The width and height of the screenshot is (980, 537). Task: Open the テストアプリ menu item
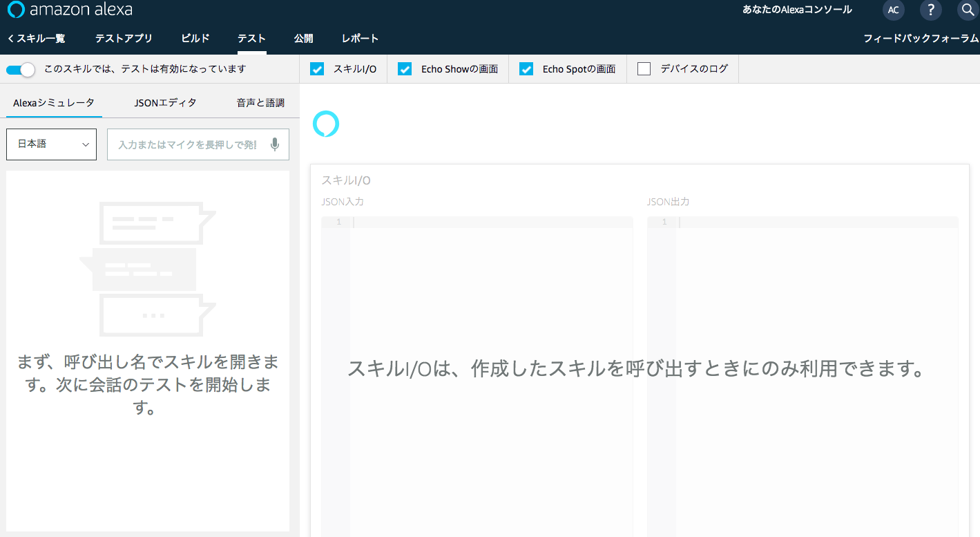click(x=124, y=38)
